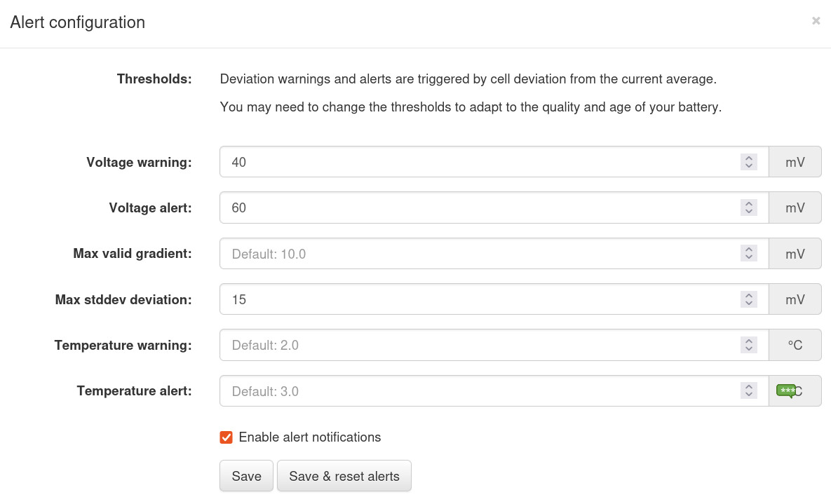Screen dimensions: 831x504
Task: Click the Temperature warning input field
Action: [x=477, y=345]
